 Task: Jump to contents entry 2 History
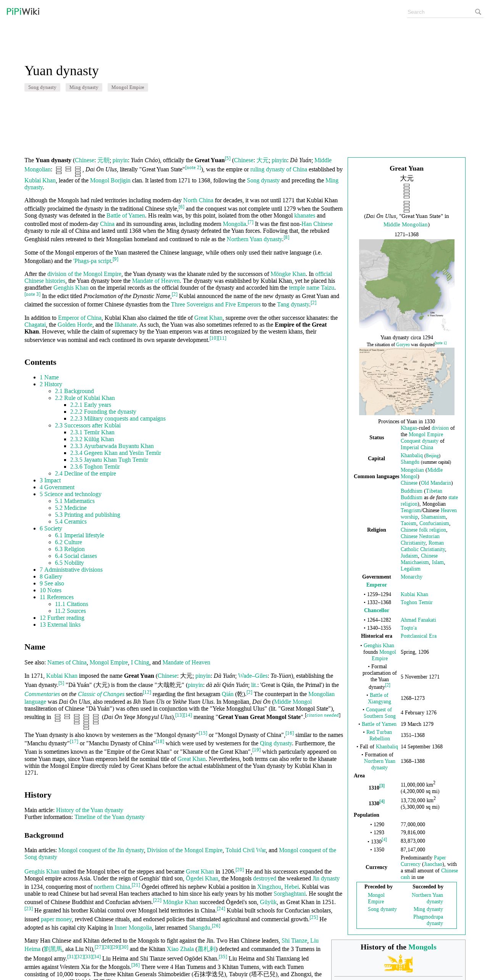click(x=51, y=384)
